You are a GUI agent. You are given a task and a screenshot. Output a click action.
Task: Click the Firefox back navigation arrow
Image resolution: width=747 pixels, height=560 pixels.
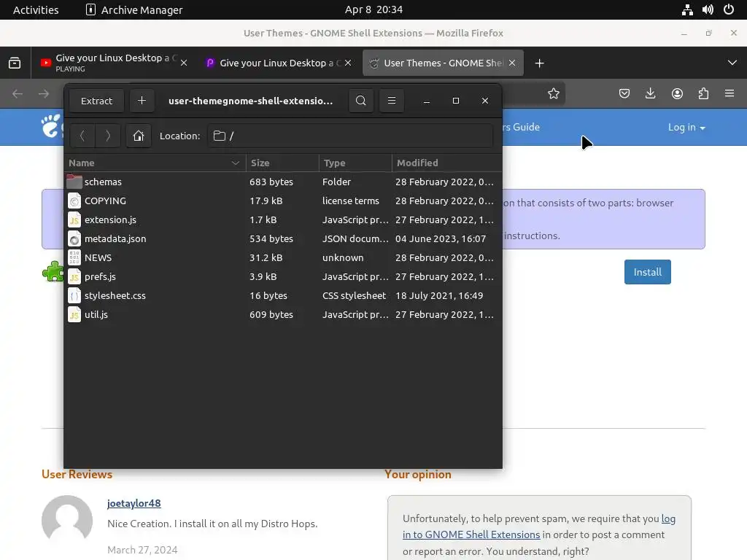click(x=18, y=94)
